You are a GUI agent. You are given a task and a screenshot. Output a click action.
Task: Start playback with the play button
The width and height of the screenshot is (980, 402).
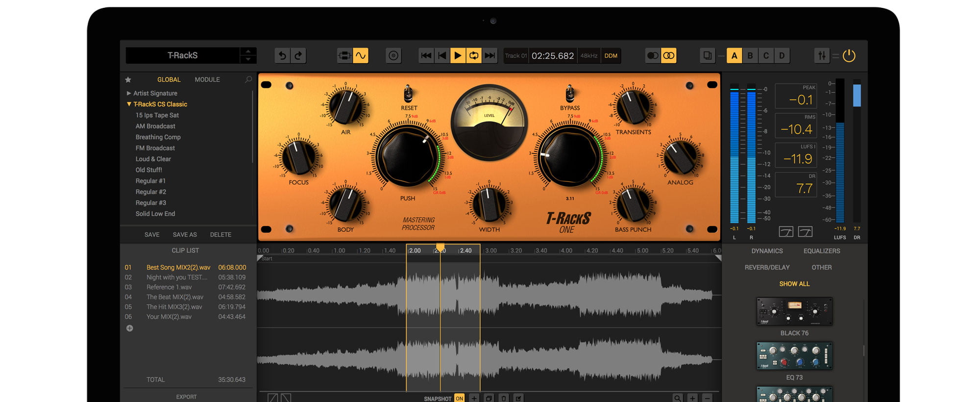tap(458, 56)
